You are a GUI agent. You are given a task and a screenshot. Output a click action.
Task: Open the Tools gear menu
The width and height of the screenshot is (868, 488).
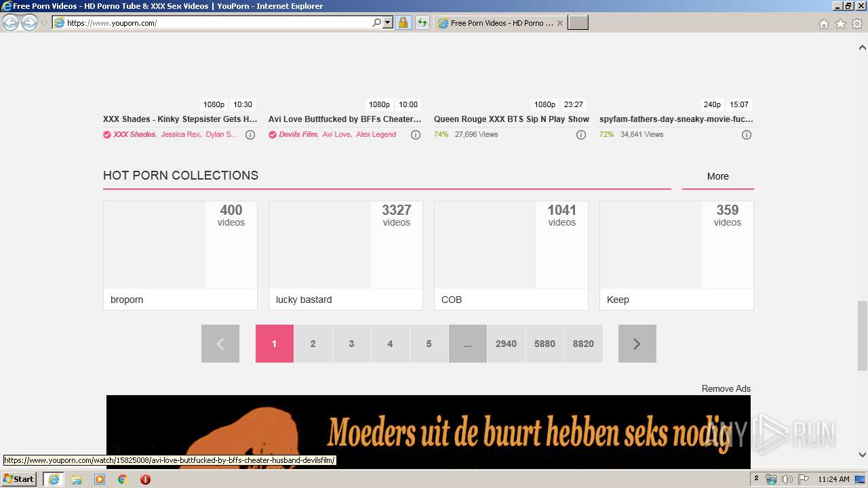[857, 24]
